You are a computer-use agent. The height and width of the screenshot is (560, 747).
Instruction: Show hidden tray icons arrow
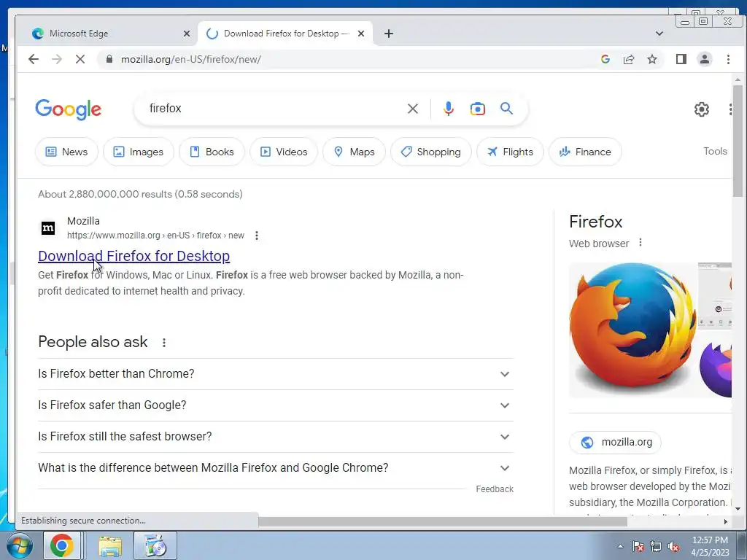620,546
